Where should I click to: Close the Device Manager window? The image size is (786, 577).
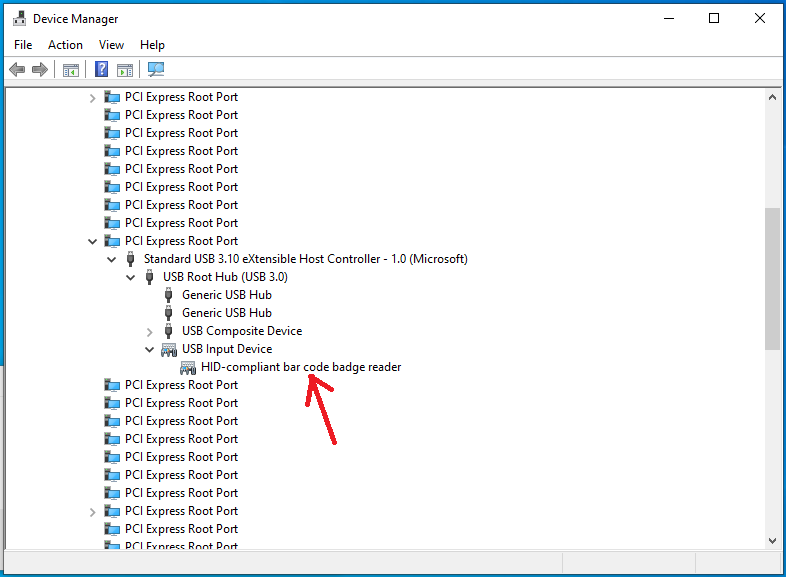coord(759,19)
